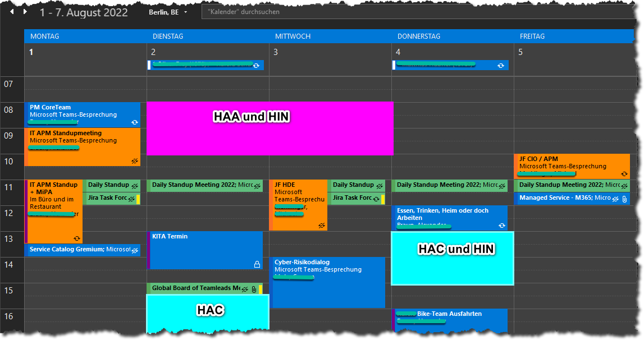
Task: Click the crossed recurrence icon on Service Catalog Gremium
Action: point(135,250)
